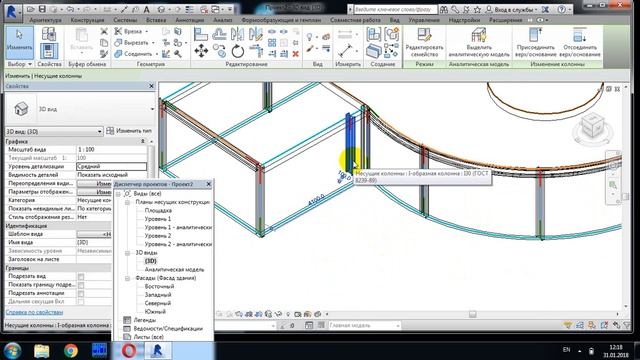Viewport: 640px width, 360px height.
Task: Toggle the Подрезать аннотации checkbox
Action: [81, 293]
